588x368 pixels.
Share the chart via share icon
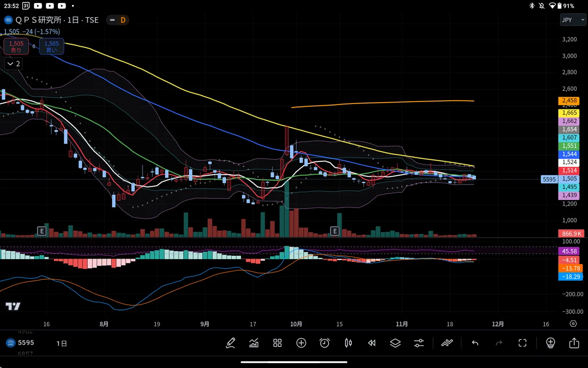pyautogui.click(x=574, y=343)
